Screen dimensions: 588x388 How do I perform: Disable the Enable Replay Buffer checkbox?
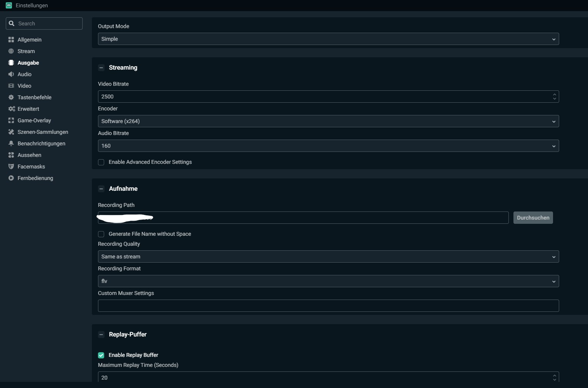(101, 355)
